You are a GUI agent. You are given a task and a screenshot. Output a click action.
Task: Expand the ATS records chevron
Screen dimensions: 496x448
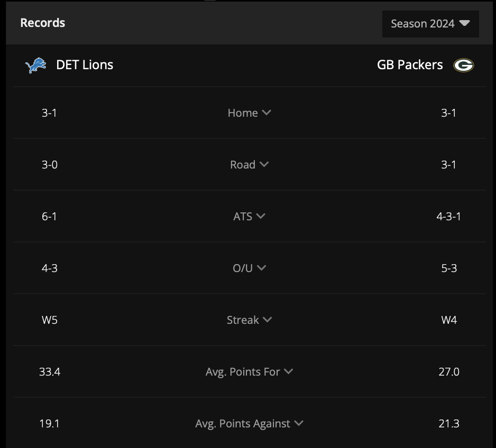point(261,216)
